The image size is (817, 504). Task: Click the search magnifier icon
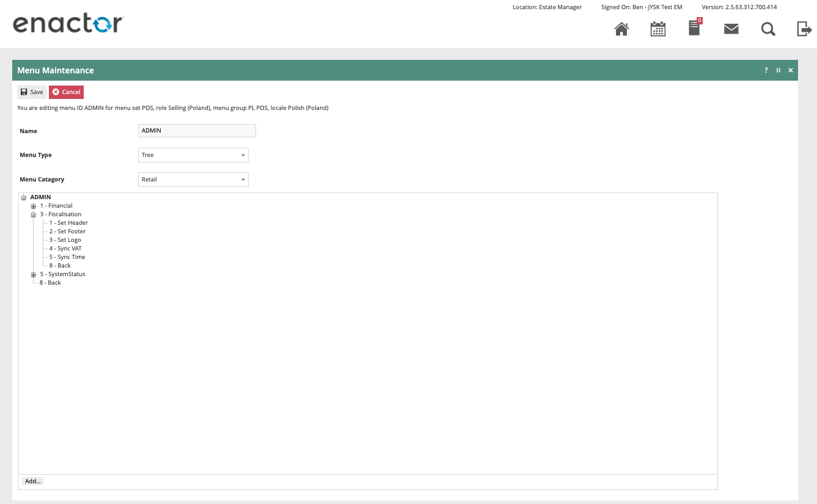click(x=768, y=29)
